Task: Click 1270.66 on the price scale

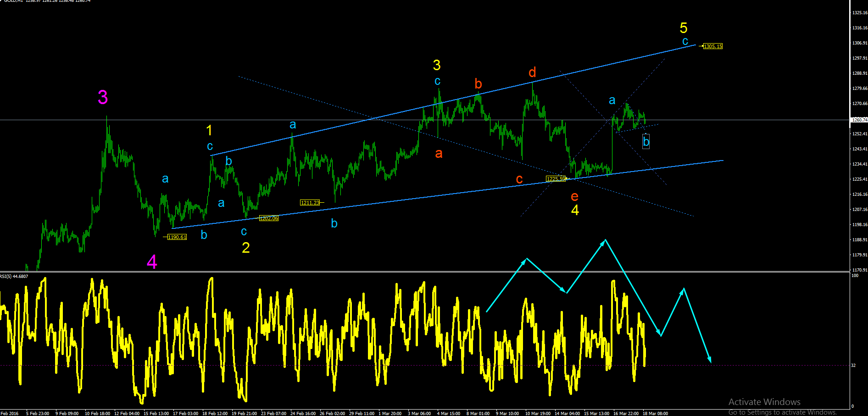Action: tap(860, 104)
